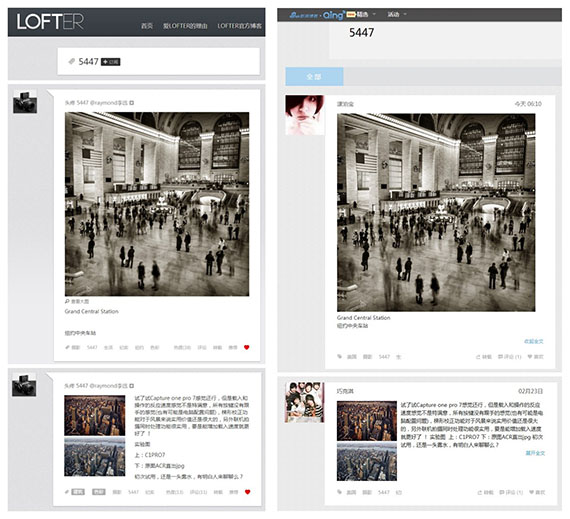Click the subscribe button next to 5447
Screen dimensions: 570x519
pyautogui.click(x=111, y=62)
